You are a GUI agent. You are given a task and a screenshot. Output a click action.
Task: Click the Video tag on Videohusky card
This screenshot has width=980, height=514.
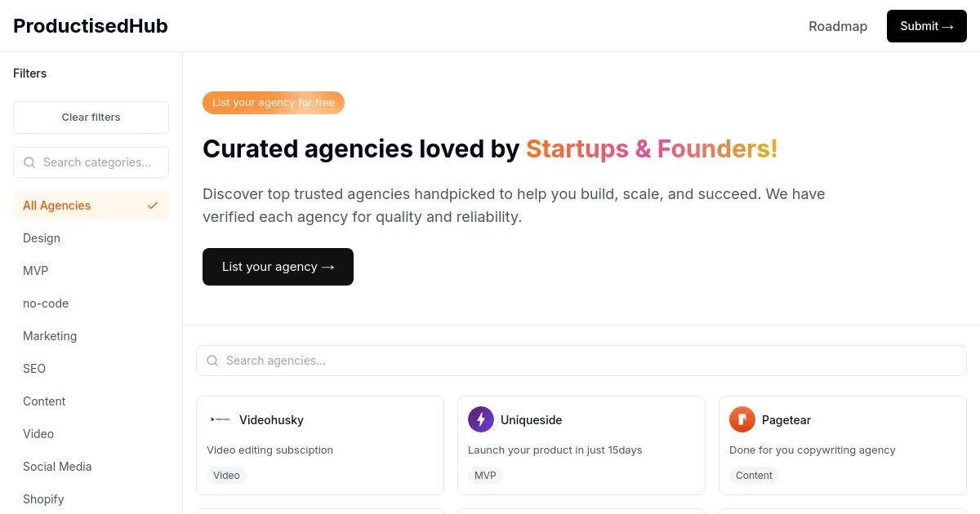point(226,475)
